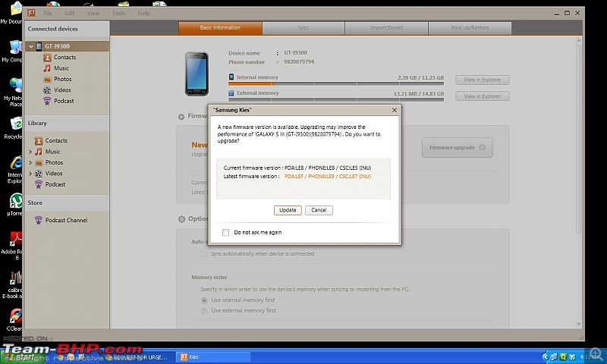Click the external memory icon

pyautogui.click(x=231, y=93)
